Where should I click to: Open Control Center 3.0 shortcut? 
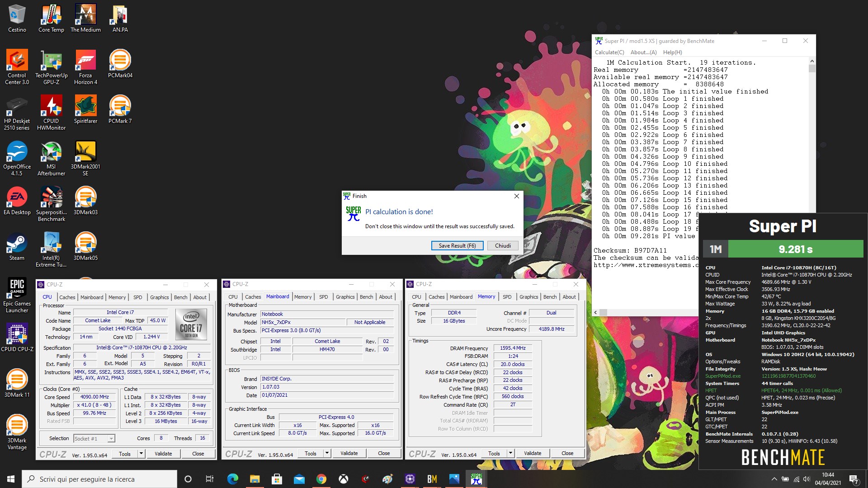coord(17,67)
